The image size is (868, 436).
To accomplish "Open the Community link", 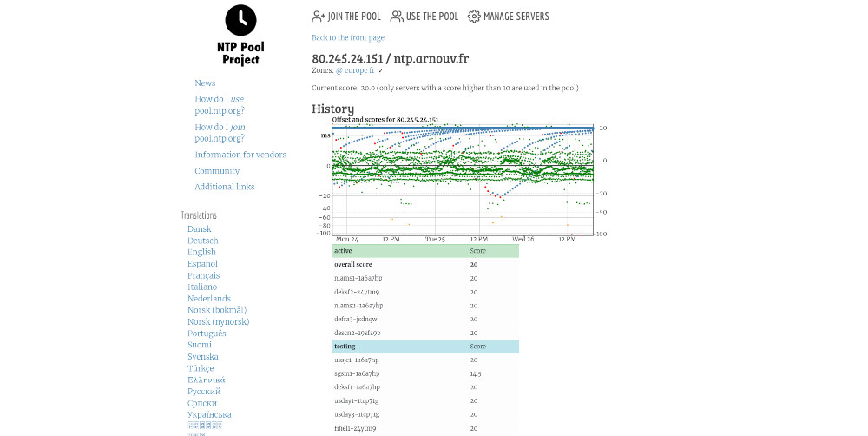I will pos(217,171).
